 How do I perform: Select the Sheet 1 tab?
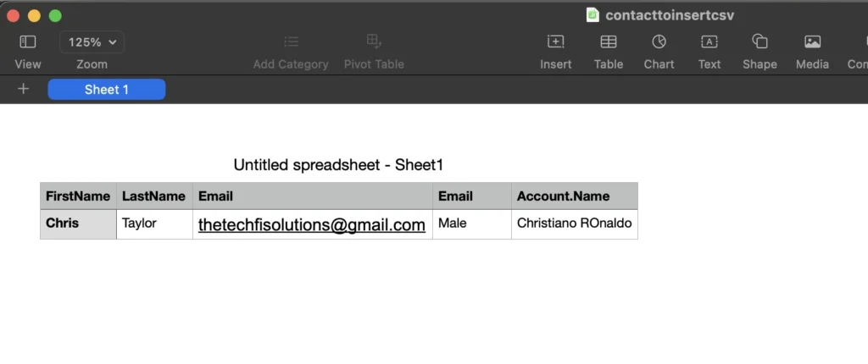[107, 90]
